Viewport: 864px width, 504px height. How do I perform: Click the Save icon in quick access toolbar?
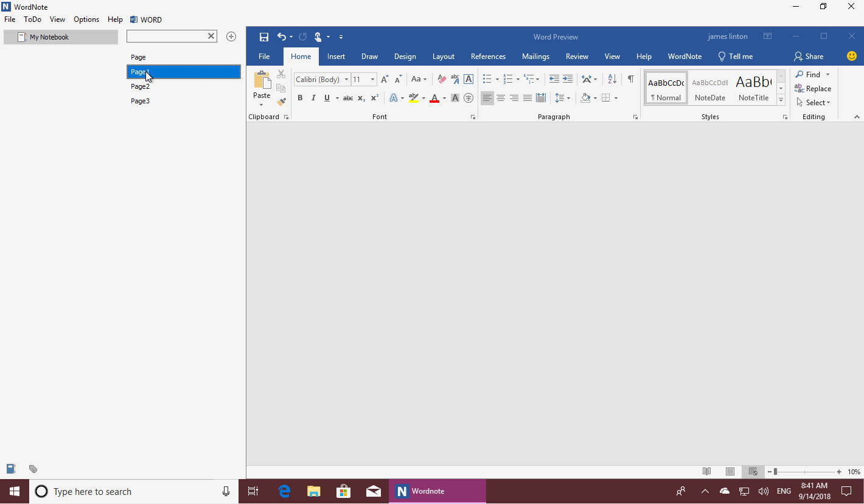coord(264,37)
